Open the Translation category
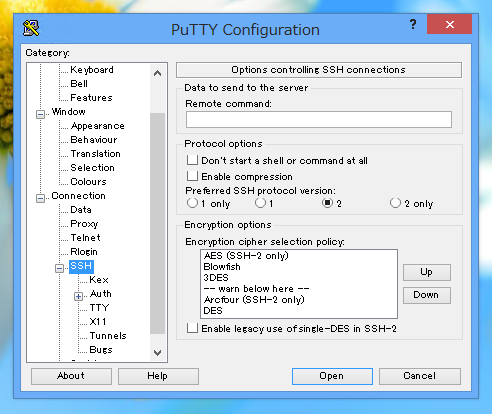The width and height of the screenshot is (492, 414). tap(95, 154)
